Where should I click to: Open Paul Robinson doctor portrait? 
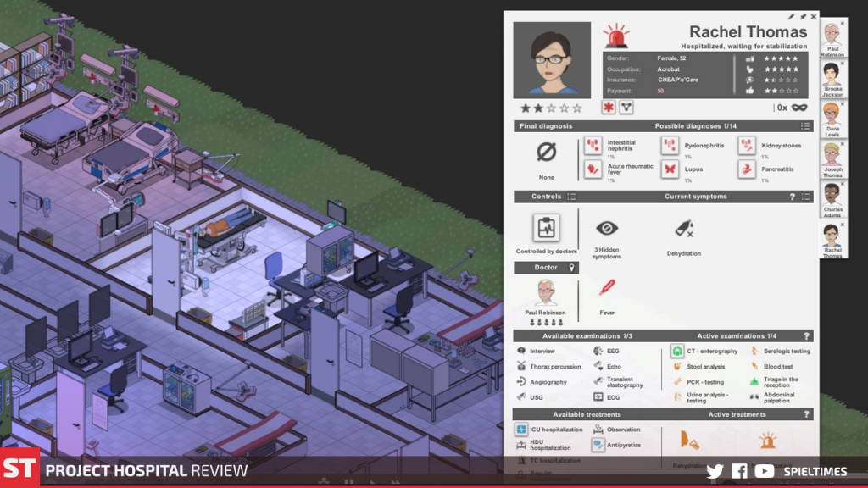(546, 292)
